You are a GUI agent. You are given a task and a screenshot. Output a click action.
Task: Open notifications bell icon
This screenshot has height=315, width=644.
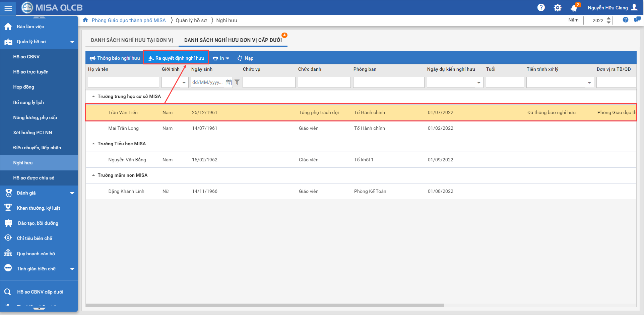[x=574, y=8]
